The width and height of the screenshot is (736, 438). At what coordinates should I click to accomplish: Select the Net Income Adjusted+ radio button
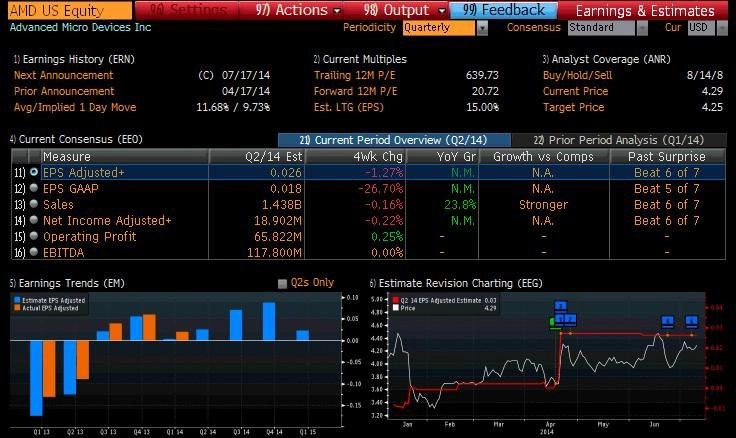[x=34, y=220]
